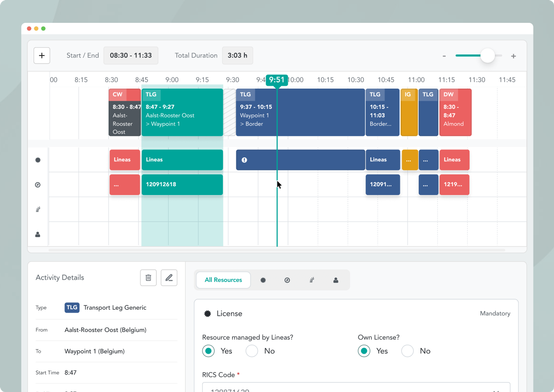554x392 pixels.
Task: Select the TLG 9:37 - 10:15 activity block
Action: tap(300, 112)
